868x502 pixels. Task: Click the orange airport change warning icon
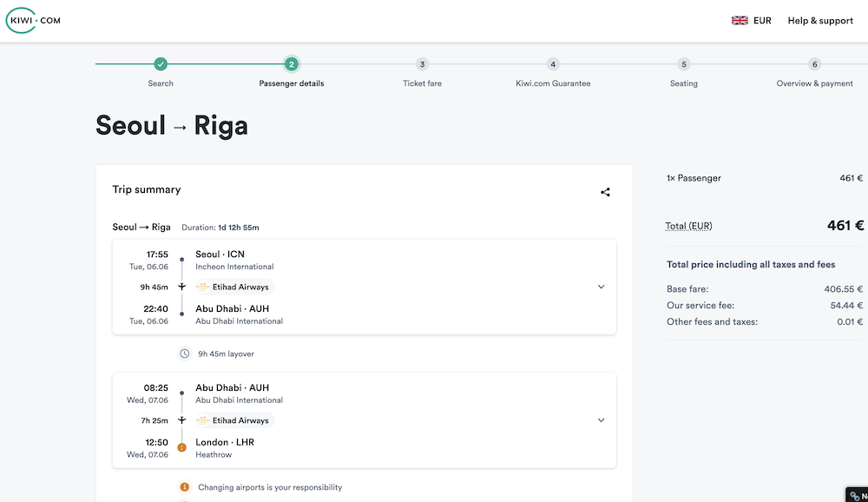(x=184, y=487)
